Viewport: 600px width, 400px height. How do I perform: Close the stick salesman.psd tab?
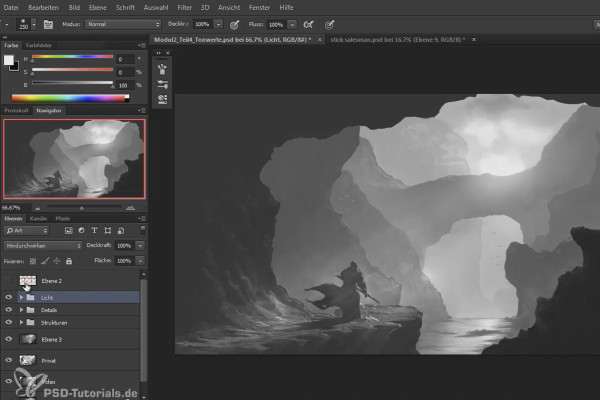[x=474, y=39]
